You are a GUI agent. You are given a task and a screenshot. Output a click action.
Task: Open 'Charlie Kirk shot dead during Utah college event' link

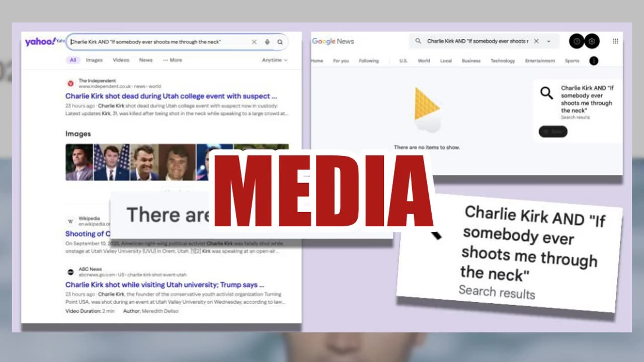pos(171,96)
